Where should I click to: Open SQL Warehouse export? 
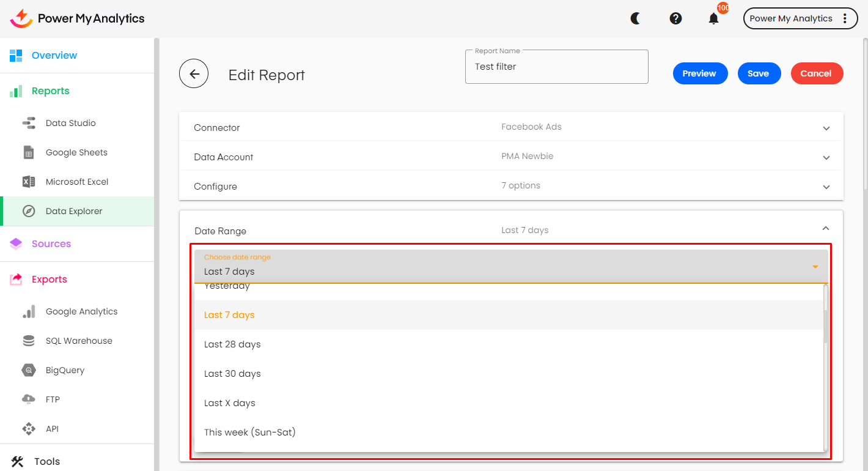coord(79,341)
